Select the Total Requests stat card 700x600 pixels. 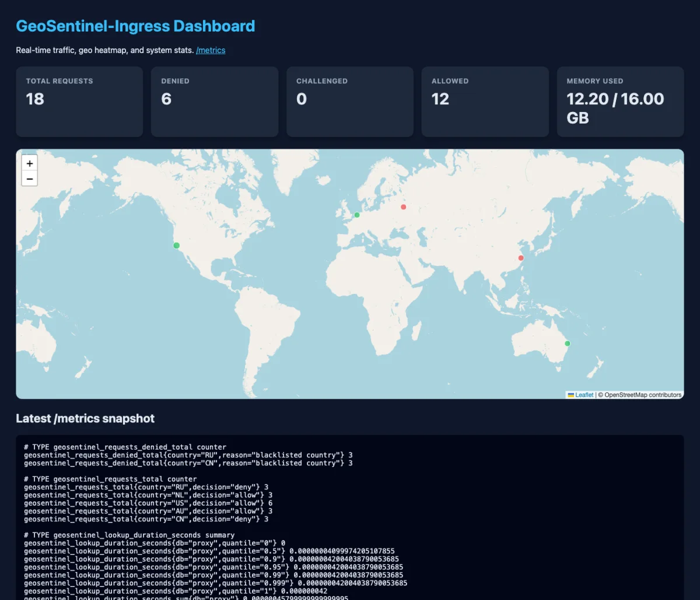click(x=79, y=101)
